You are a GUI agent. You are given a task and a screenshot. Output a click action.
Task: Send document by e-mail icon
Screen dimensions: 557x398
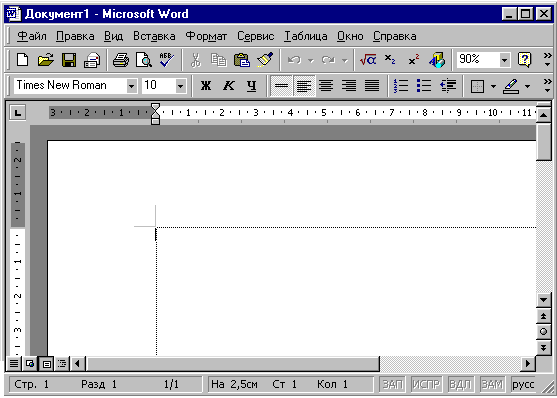[92, 60]
